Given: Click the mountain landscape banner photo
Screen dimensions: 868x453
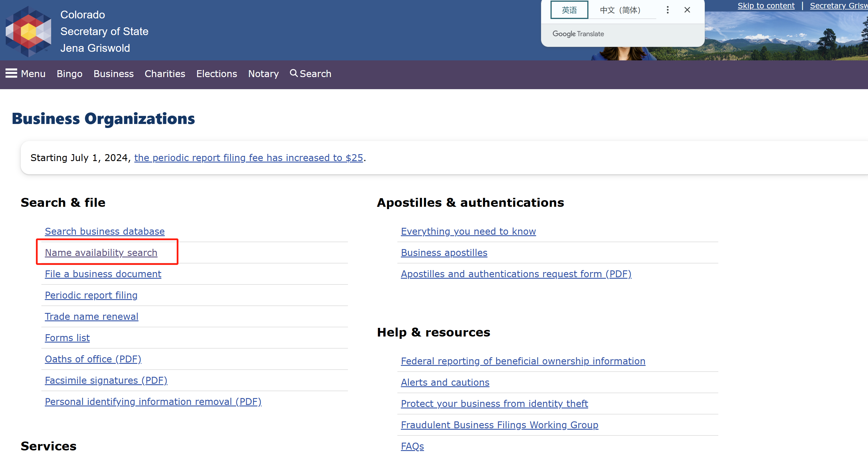Looking at the screenshot, I should coord(786,37).
